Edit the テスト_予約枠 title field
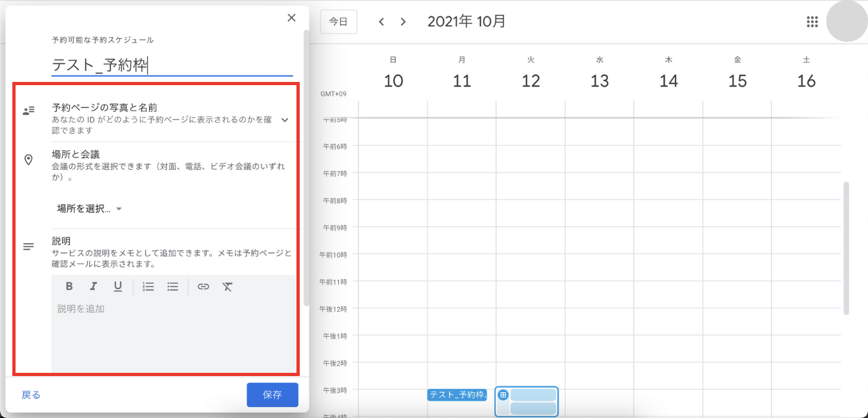Image resolution: width=868 pixels, height=418 pixels. click(x=172, y=65)
